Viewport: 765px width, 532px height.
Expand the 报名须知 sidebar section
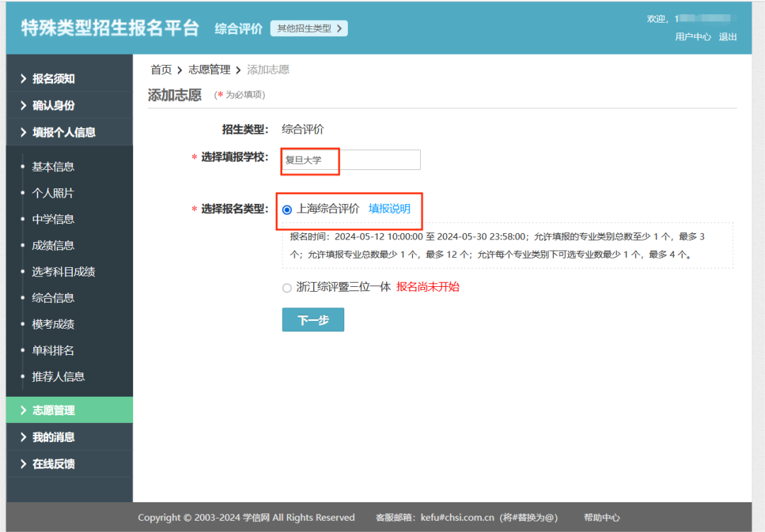pos(53,79)
